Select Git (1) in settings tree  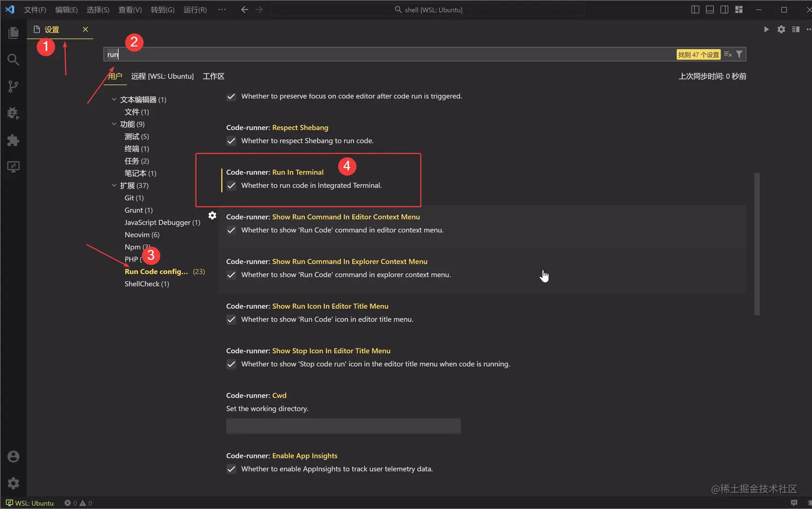134,198
